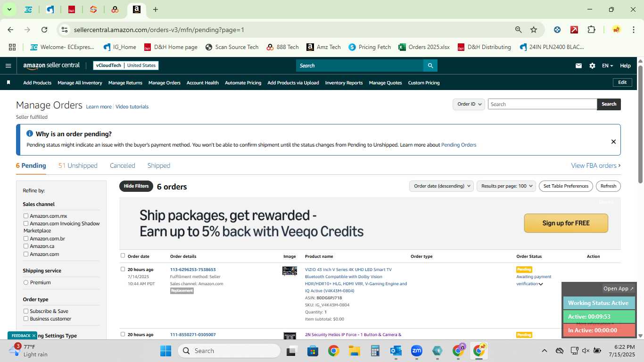Bookmark this page with the star icon
The width and height of the screenshot is (644, 362).
[534, 30]
